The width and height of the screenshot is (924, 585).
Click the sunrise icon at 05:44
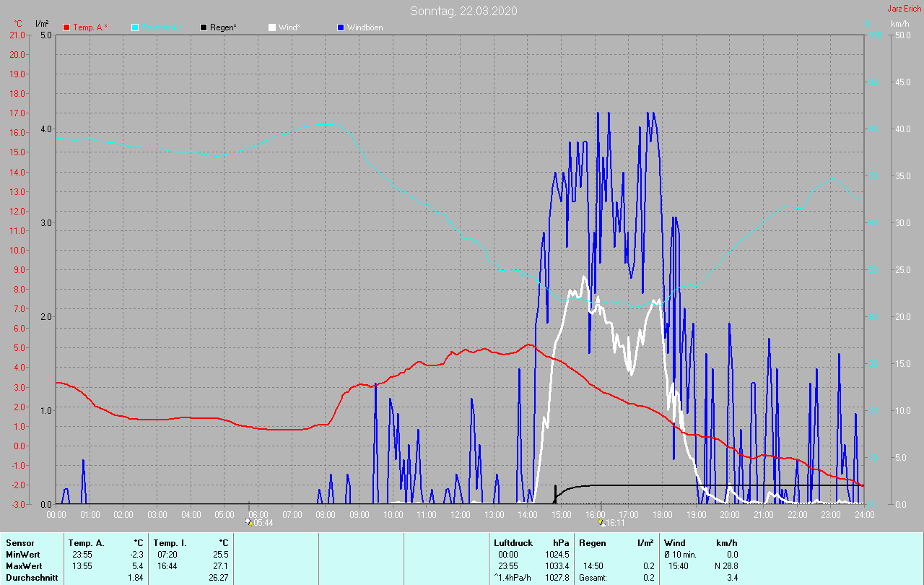pos(249,521)
